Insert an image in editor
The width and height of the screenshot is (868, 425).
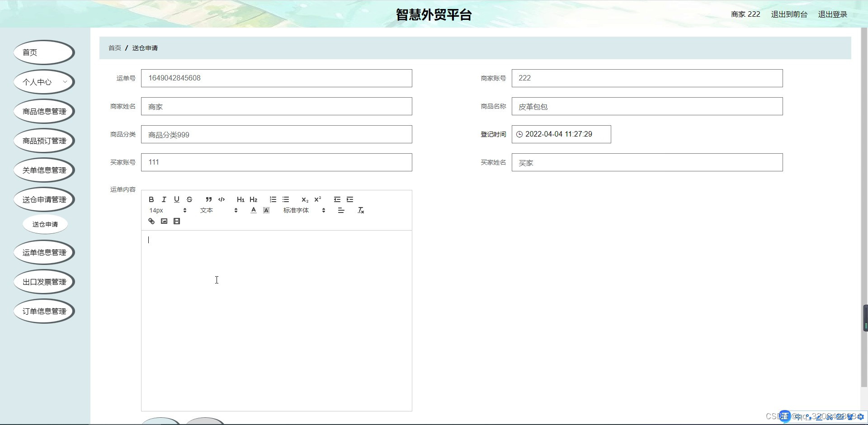click(164, 221)
